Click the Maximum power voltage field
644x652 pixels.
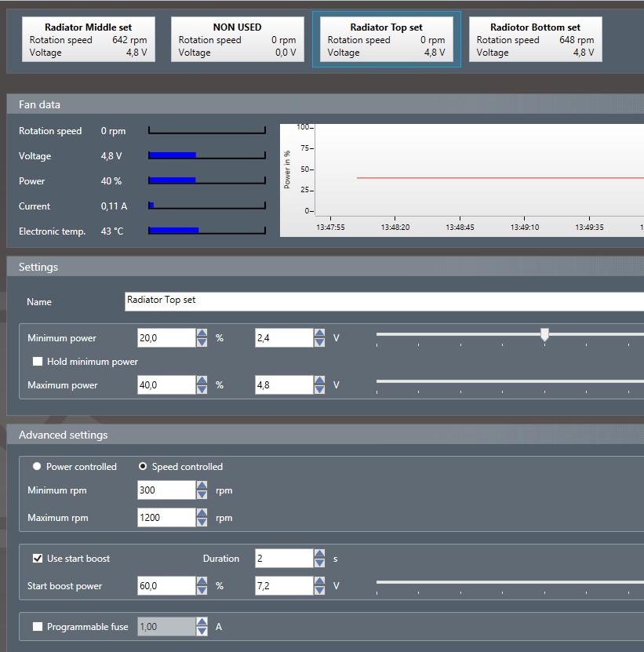(283, 385)
